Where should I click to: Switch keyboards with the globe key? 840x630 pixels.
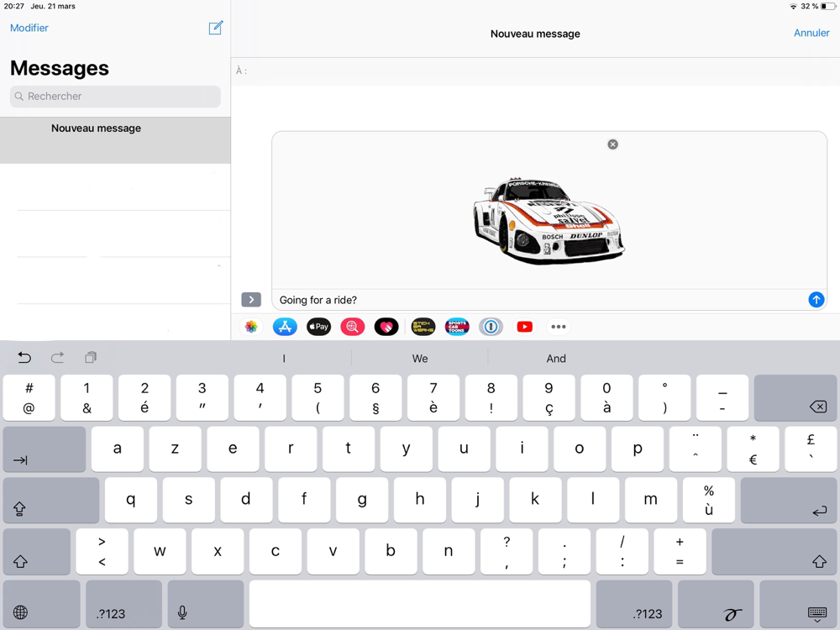(41, 604)
